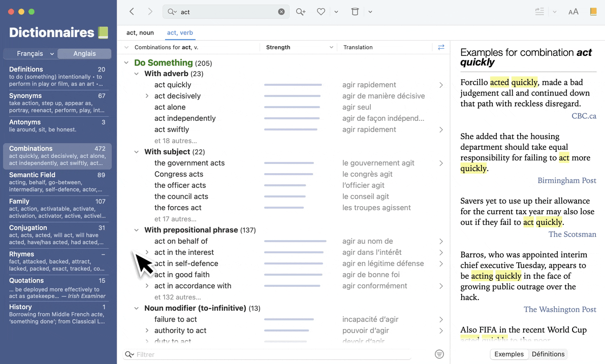Switch to Définitions view
The height and width of the screenshot is (364, 605).
point(548,354)
